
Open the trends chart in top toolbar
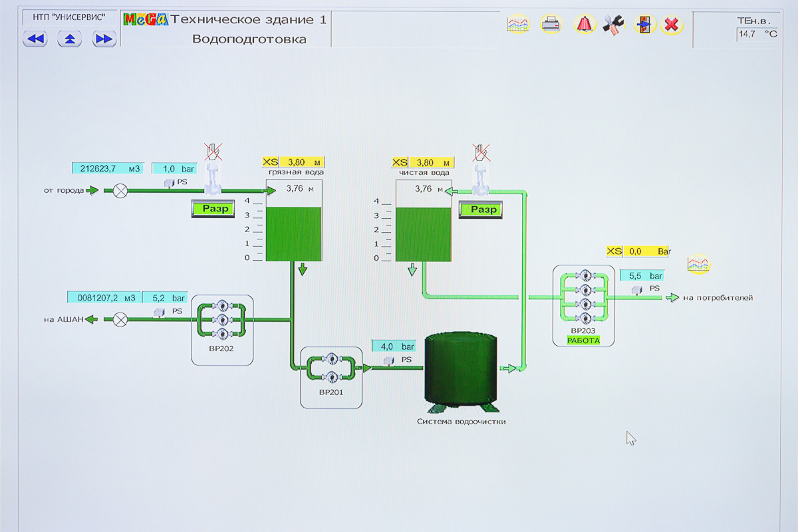pyautogui.click(x=517, y=25)
